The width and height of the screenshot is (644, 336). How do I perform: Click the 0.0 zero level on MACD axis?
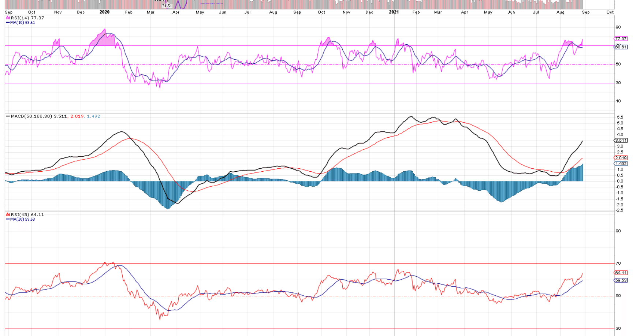click(x=620, y=181)
